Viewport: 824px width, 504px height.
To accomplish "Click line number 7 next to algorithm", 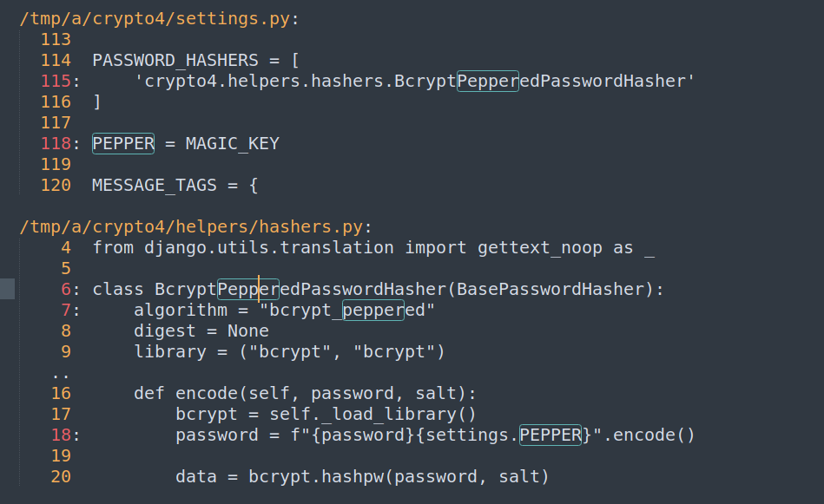I will click(66, 310).
